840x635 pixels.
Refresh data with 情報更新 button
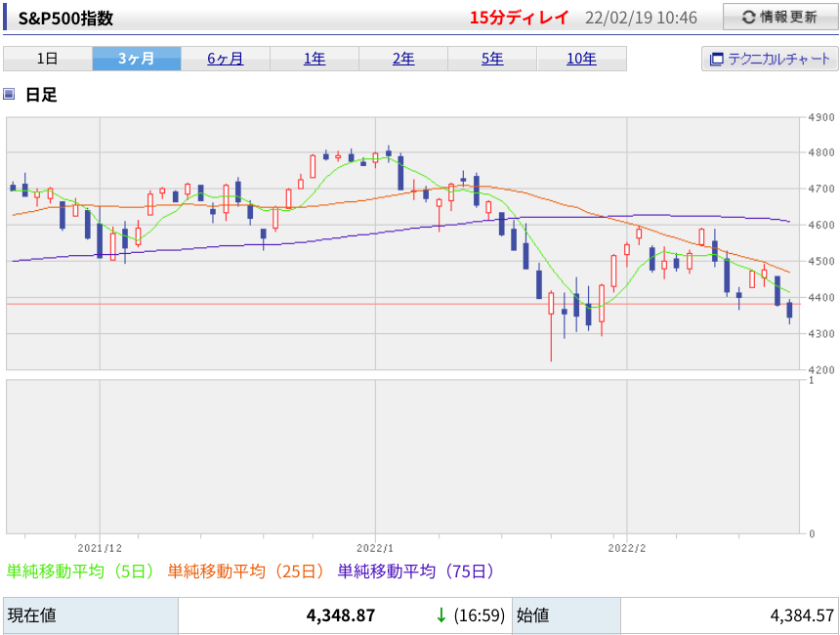click(x=780, y=18)
